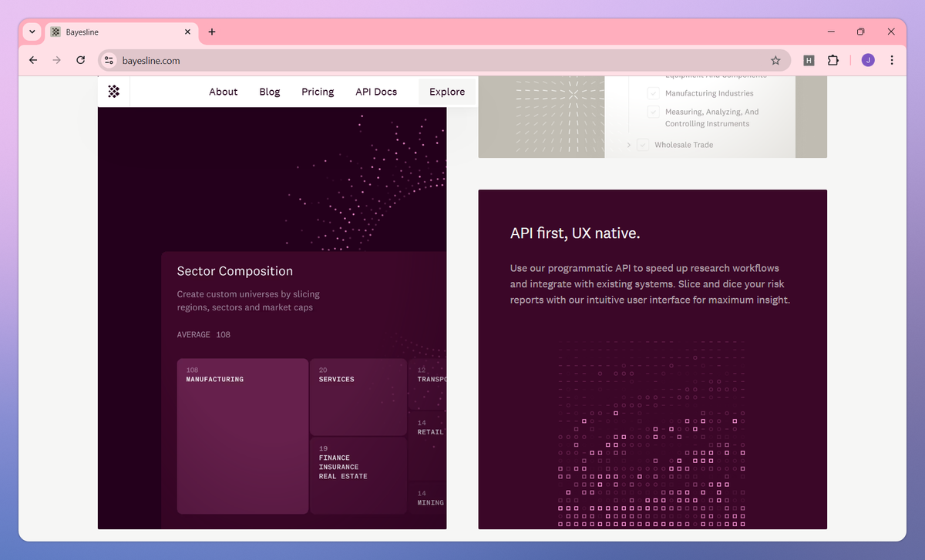The height and width of the screenshot is (560, 925).
Task: Select the Services sector tile
Action: click(358, 397)
